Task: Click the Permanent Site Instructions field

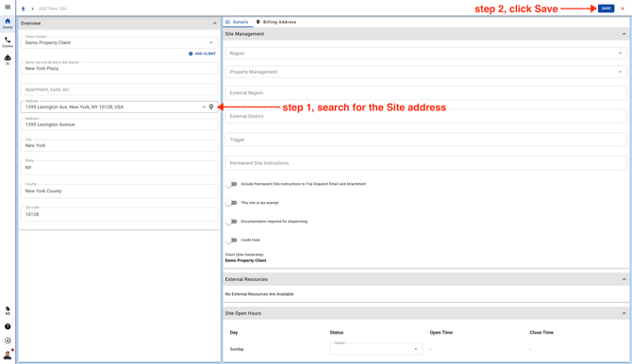Action: [426, 163]
